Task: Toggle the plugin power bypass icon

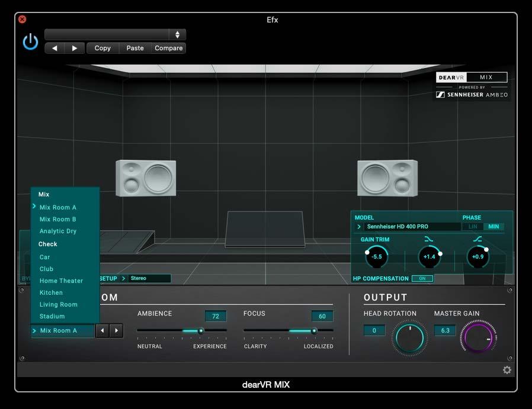Action: click(30, 41)
